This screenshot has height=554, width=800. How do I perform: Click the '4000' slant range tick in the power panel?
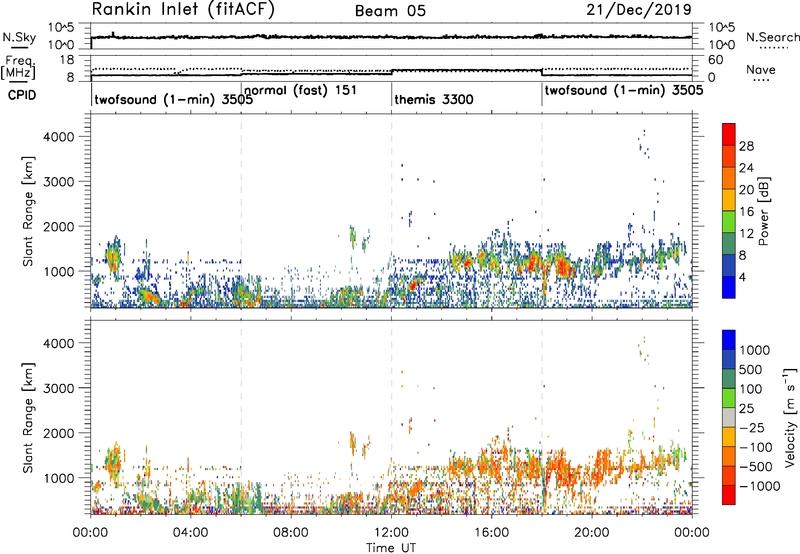(59, 137)
